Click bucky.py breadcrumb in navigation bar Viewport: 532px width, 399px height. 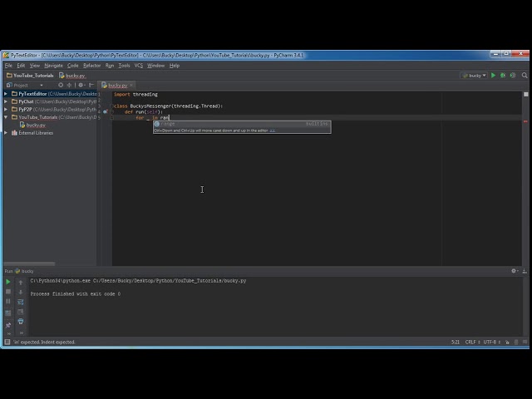click(x=72, y=76)
